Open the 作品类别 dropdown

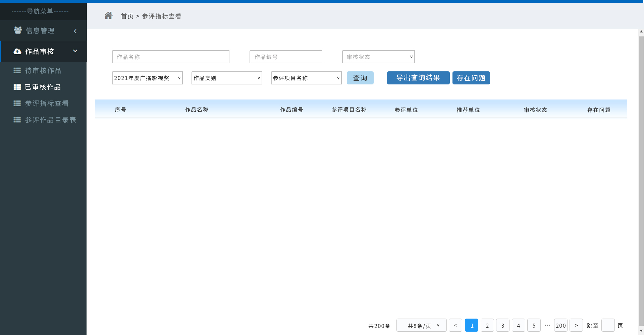tap(227, 78)
